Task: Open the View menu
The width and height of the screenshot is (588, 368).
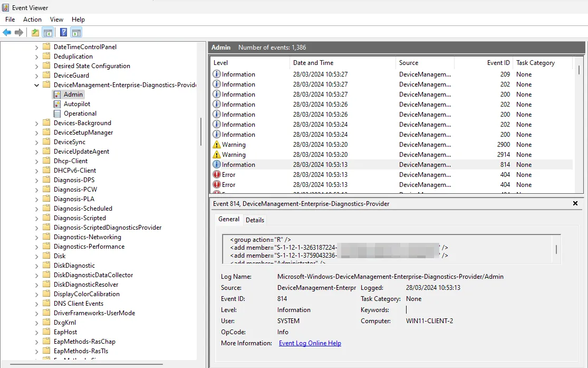Action: pyautogui.click(x=56, y=20)
